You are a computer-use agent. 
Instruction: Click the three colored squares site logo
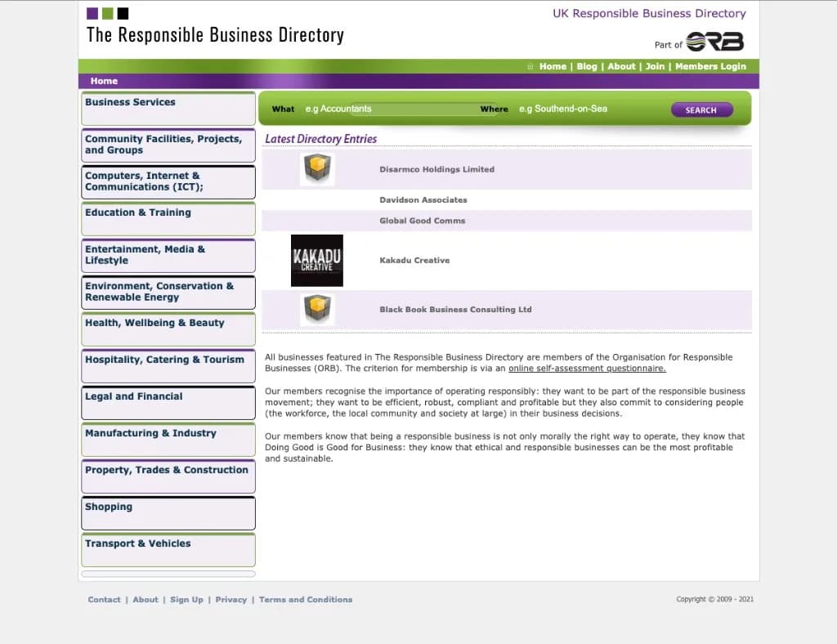tap(107, 13)
